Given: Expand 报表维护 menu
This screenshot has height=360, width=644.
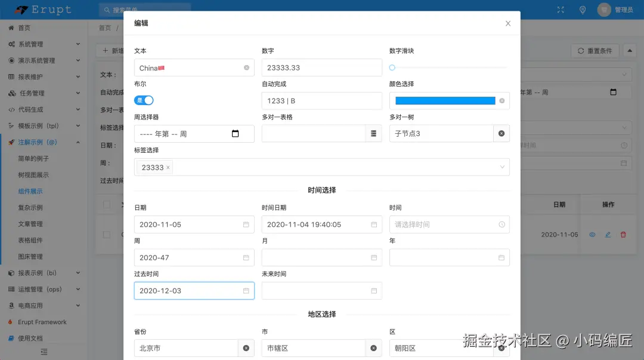Looking at the screenshot, I should pyautogui.click(x=44, y=77).
